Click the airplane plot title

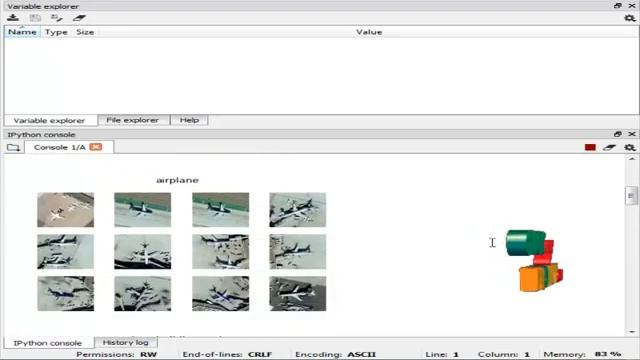[x=178, y=180]
